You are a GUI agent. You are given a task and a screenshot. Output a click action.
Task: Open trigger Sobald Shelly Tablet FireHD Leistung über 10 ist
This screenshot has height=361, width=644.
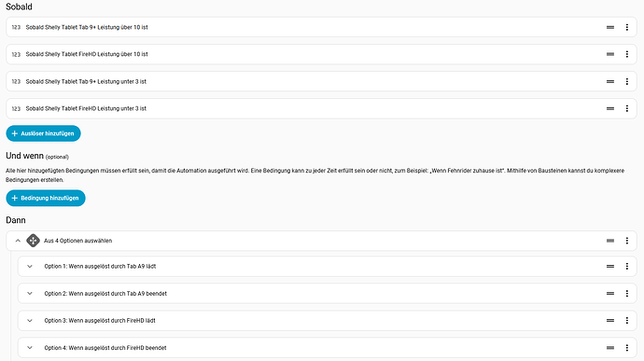[x=321, y=54]
